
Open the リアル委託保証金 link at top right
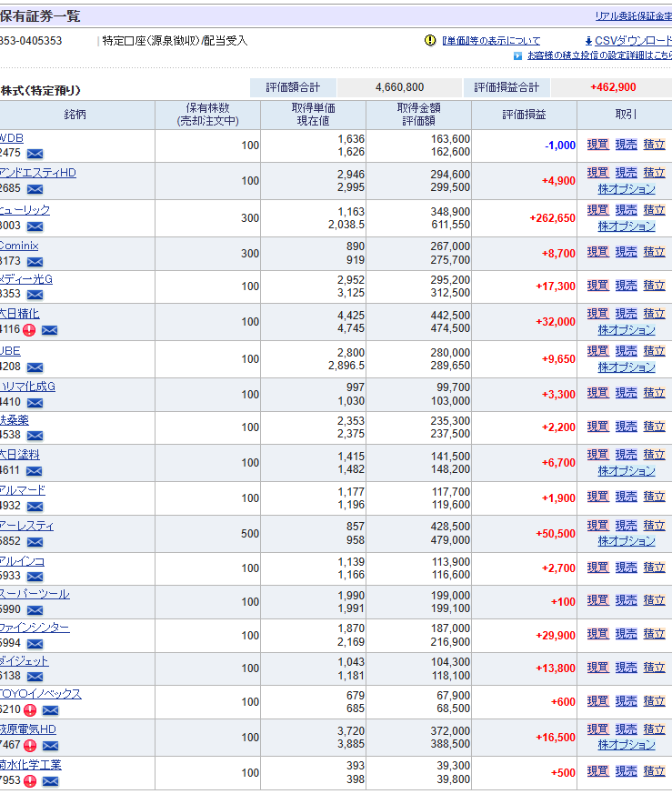tap(633, 16)
